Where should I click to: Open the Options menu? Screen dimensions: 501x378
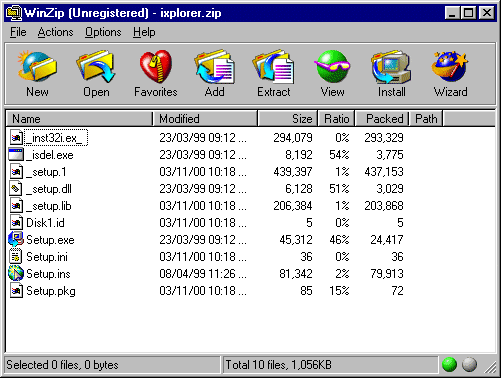[x=103, y=32]
